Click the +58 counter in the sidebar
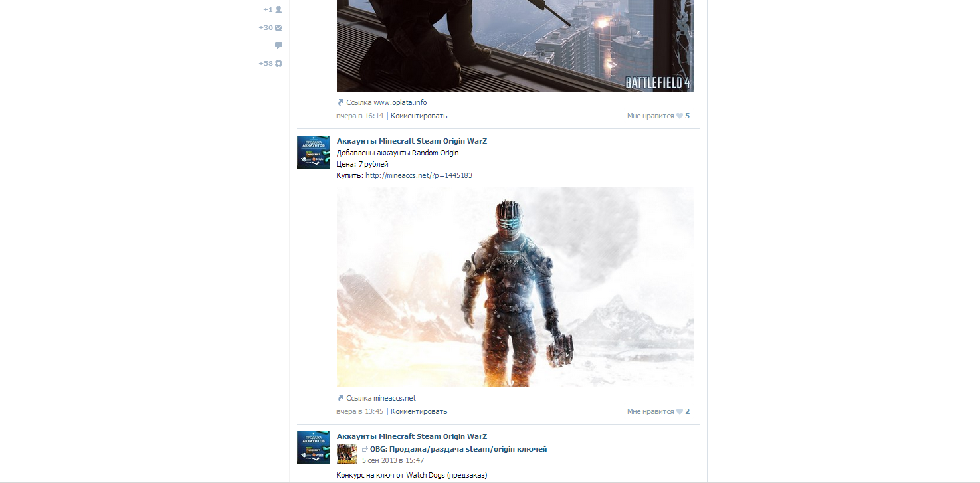 click(x=266, y=63)
